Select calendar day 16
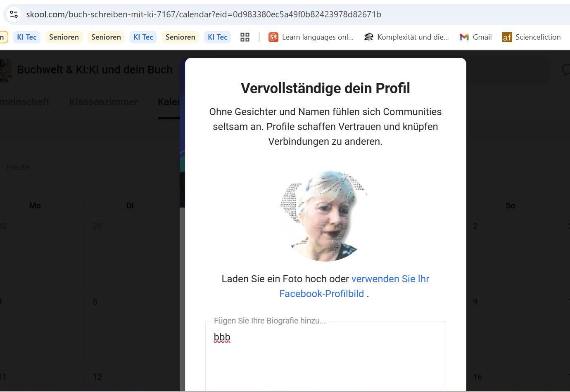The width and height of the screenshot is (570, 392). click(x=477, y=377)
